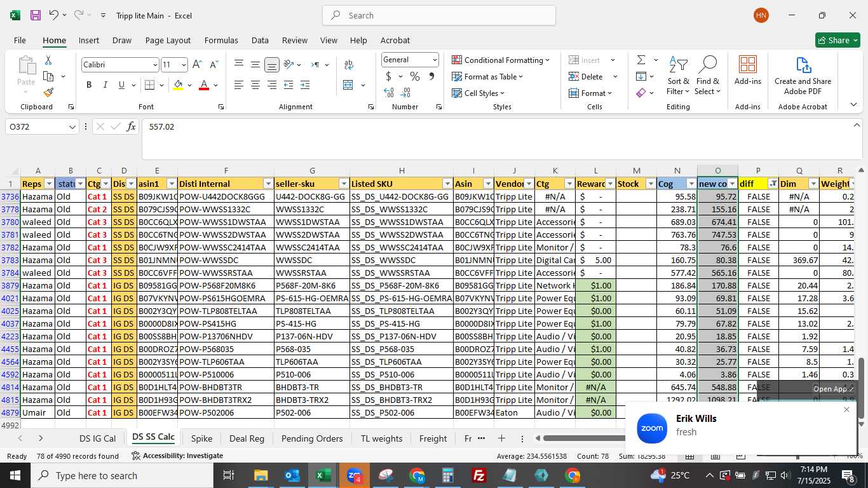Decrease decimal places
This screenshot has height=488, width=868.
(x=406, y=93)
